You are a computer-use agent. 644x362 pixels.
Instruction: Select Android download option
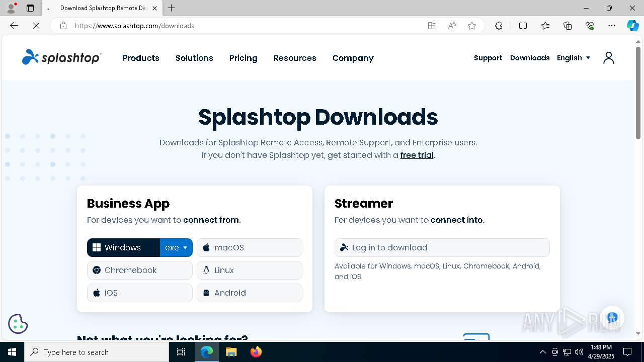(x=250, y=293)
